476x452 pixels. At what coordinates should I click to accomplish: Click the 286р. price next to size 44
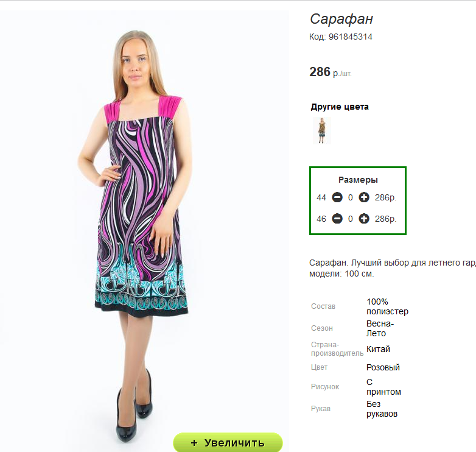[x=385, y=197]
